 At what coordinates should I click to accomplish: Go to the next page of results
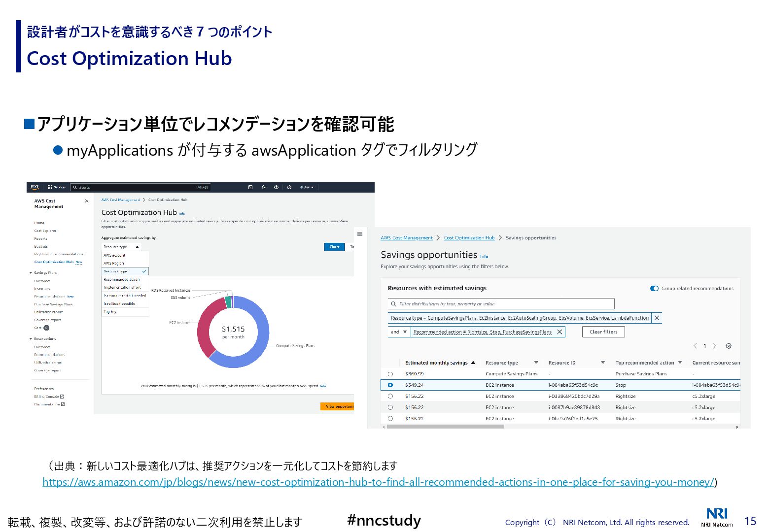coord(714,346)
